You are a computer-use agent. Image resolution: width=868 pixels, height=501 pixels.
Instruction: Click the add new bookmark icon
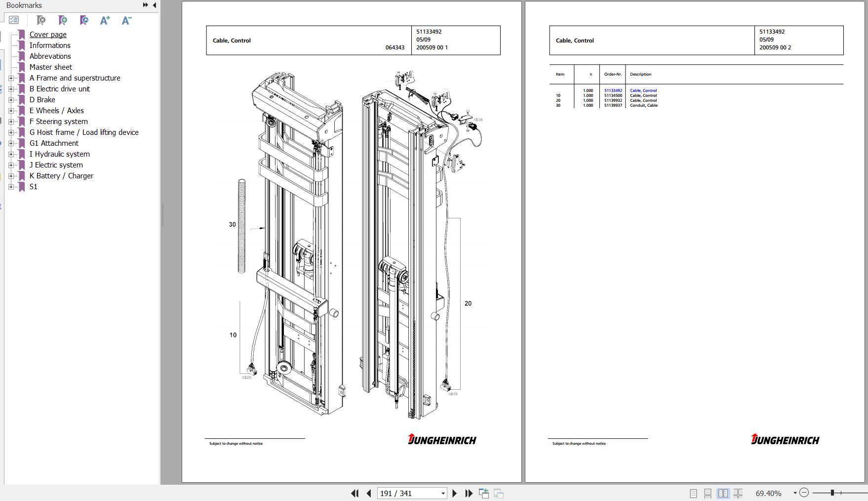point(63,20)
